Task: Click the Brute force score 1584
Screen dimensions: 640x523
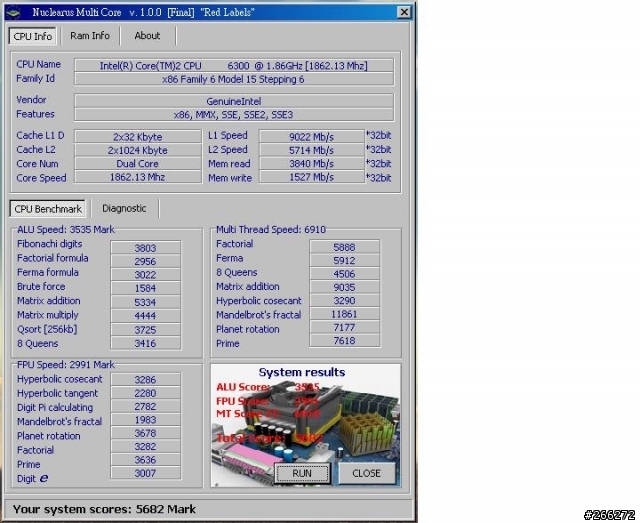Action: (x=145, y=288)
